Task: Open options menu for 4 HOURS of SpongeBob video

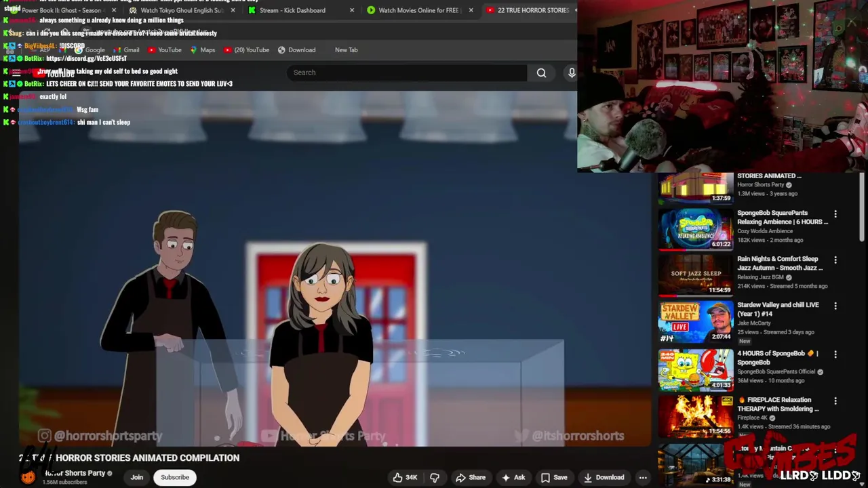Action: 835,354
